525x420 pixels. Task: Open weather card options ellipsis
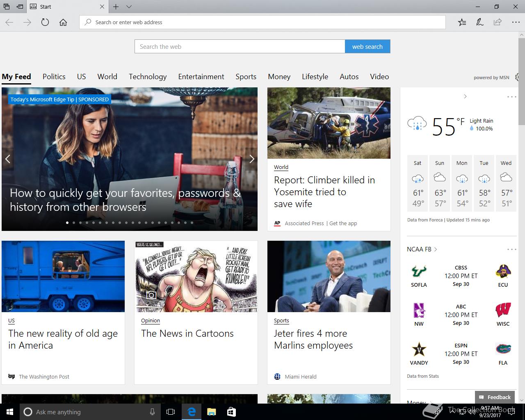click(511, 97)
